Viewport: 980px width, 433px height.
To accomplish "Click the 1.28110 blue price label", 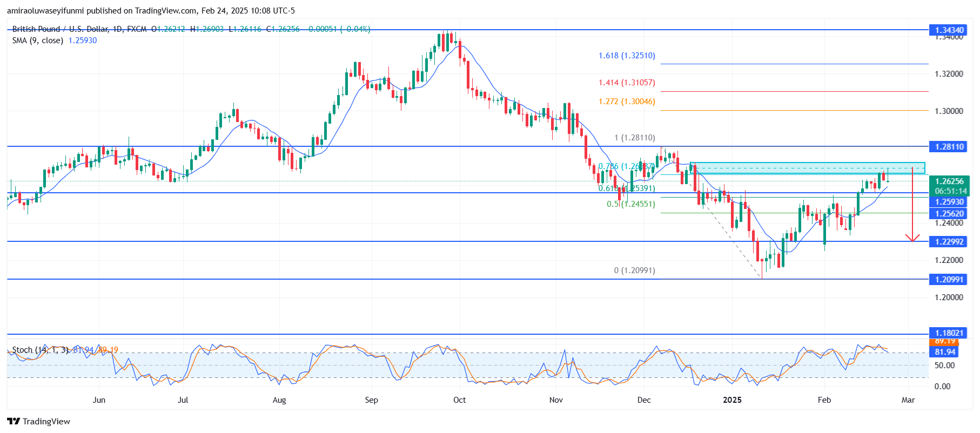I will point(949,147).
